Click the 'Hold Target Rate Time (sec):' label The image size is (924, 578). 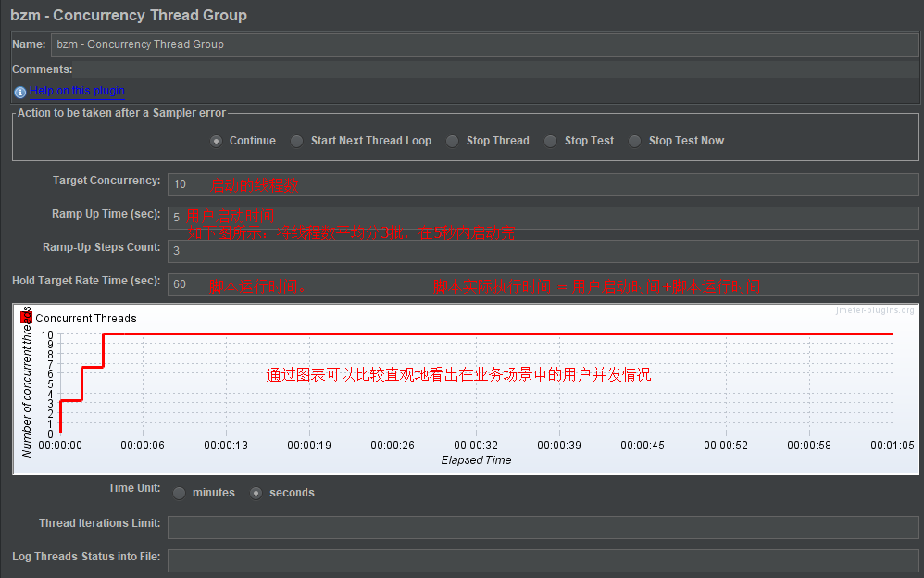86,281
